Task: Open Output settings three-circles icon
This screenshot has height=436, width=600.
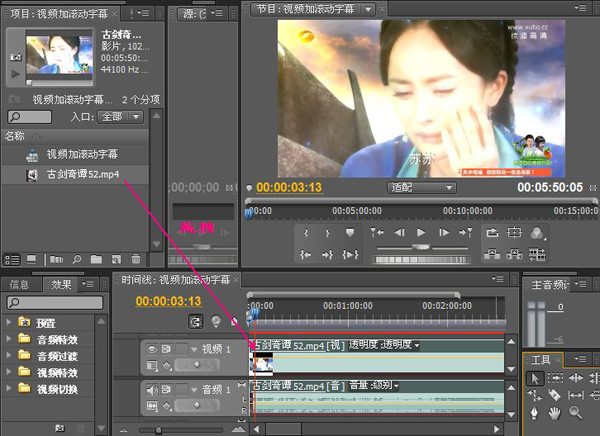Action: (537, 233)
